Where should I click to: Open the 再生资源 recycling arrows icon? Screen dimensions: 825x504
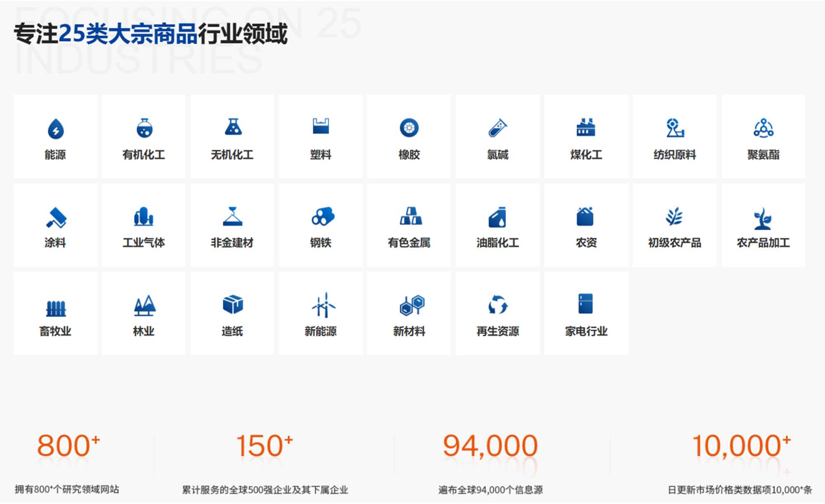point(497,305)
